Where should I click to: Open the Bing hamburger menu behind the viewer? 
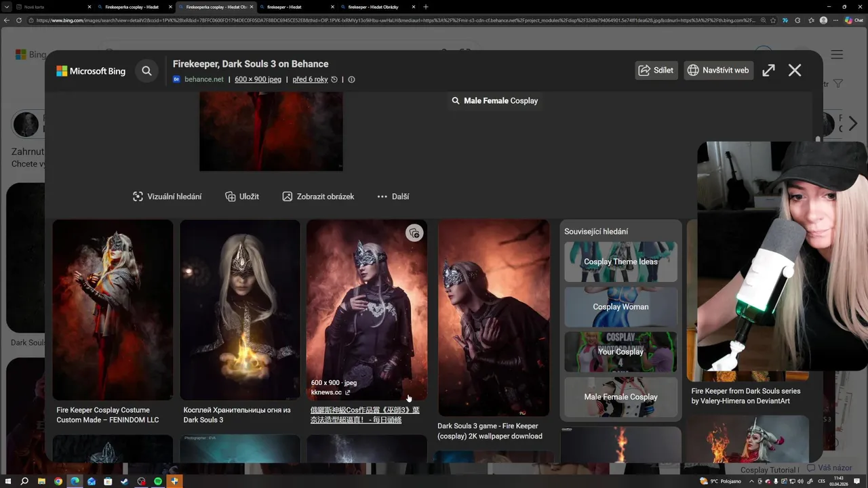(837, 54)
